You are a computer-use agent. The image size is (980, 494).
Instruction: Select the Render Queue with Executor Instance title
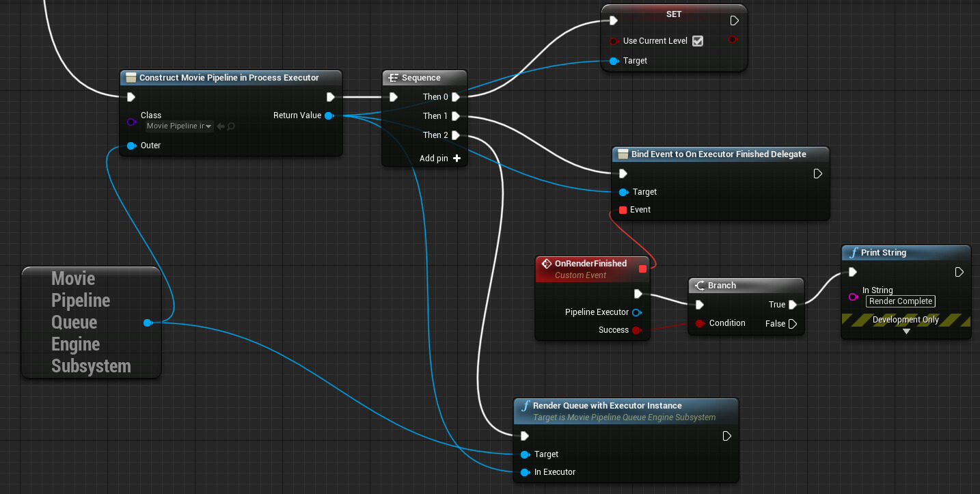(607, 406)
